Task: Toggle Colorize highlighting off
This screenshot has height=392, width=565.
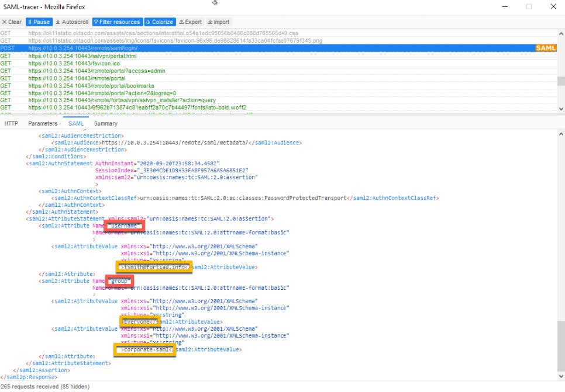Action: point(160,22)
